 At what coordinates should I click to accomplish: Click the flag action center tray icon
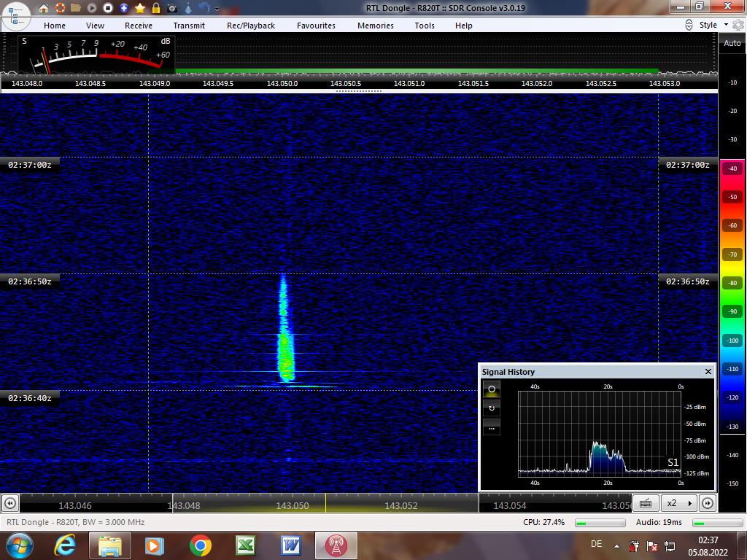(x=651, y=545)
